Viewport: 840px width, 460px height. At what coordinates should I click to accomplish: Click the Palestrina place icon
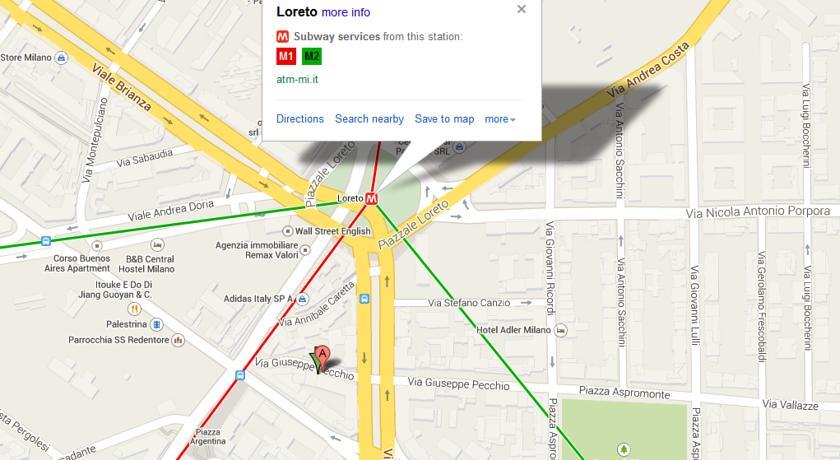coord(156,325)
